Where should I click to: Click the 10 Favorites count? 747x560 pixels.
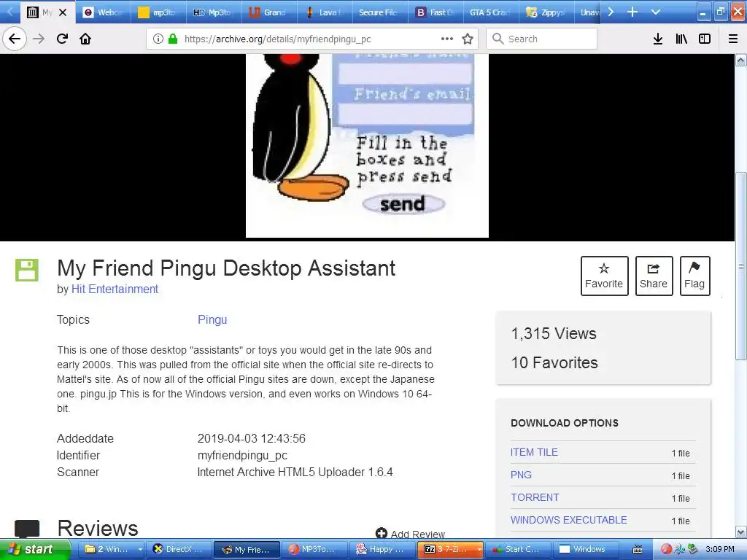(554, 362)
